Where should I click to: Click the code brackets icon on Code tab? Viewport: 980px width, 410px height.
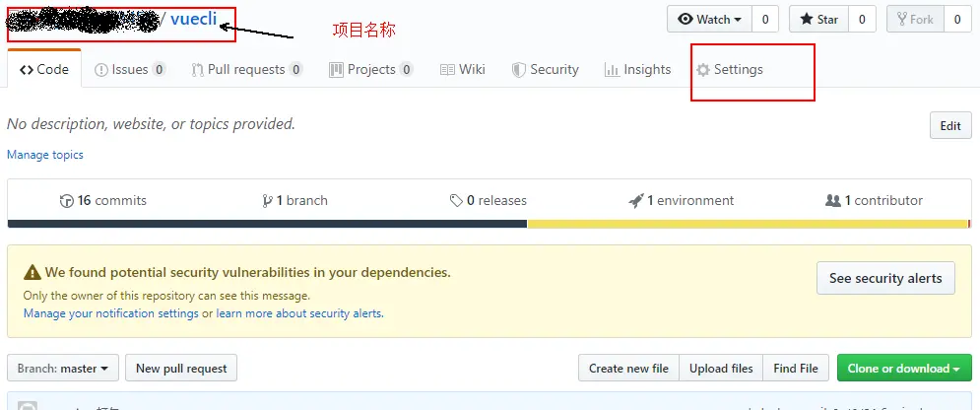point(27,70)
